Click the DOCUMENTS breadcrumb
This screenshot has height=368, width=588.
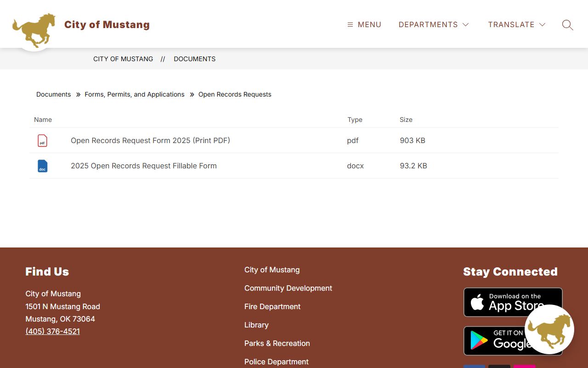coord(195,59)
